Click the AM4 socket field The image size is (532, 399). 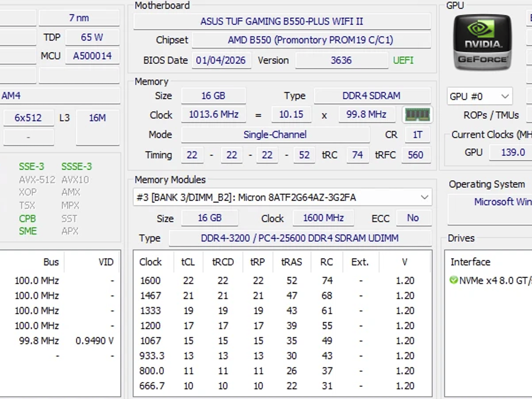(x=60, y=96)
